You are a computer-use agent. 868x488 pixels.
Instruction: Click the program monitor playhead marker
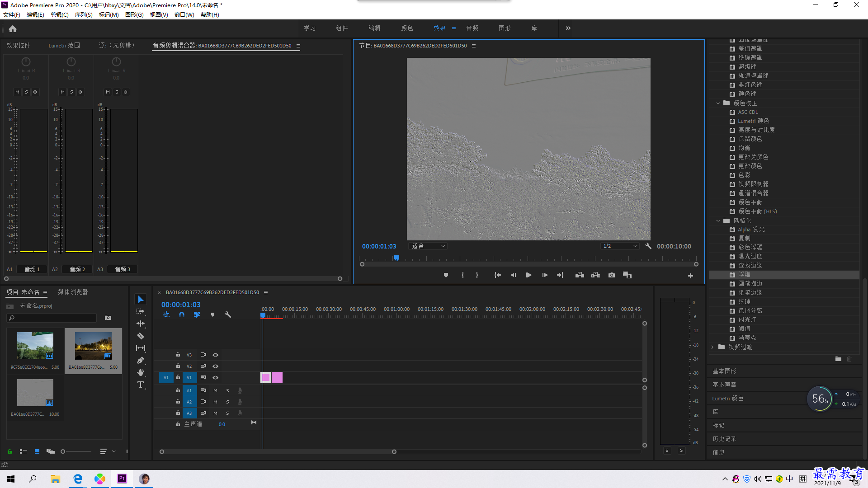396,258
